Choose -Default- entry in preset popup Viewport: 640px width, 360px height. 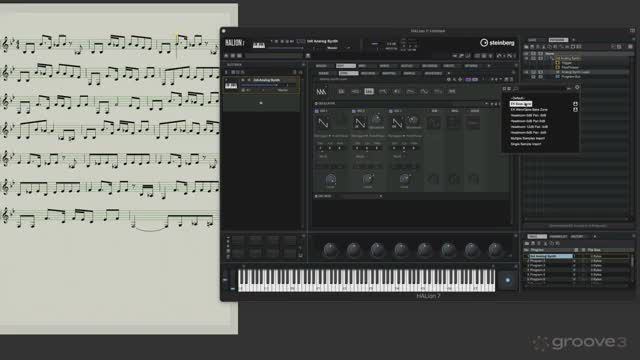tap(518, 98)
